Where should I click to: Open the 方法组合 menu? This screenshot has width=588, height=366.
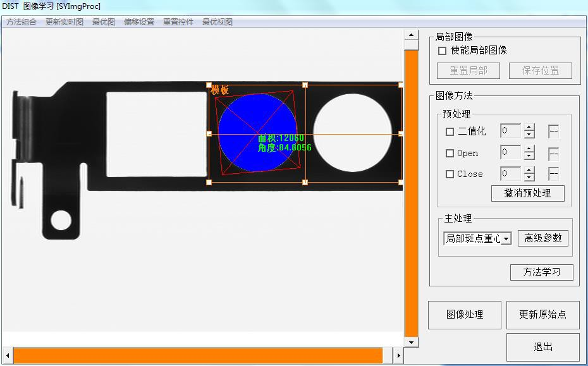coord(21,21)
